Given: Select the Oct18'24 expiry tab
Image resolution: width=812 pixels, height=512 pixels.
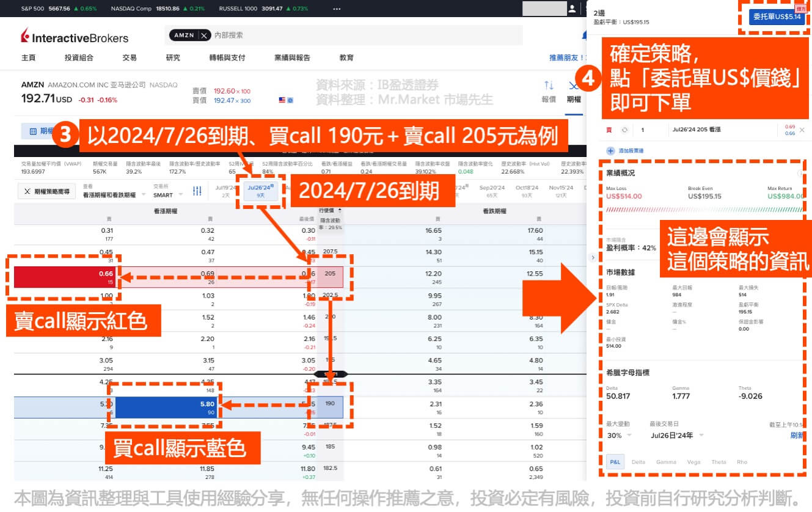Looking at the screenshot, I should (x=527, y=191).
